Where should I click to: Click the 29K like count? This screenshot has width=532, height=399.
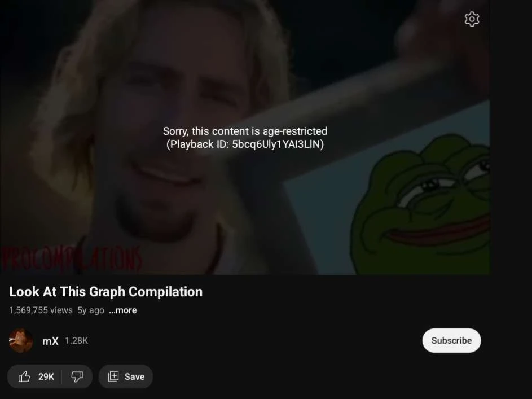[46, 376]
